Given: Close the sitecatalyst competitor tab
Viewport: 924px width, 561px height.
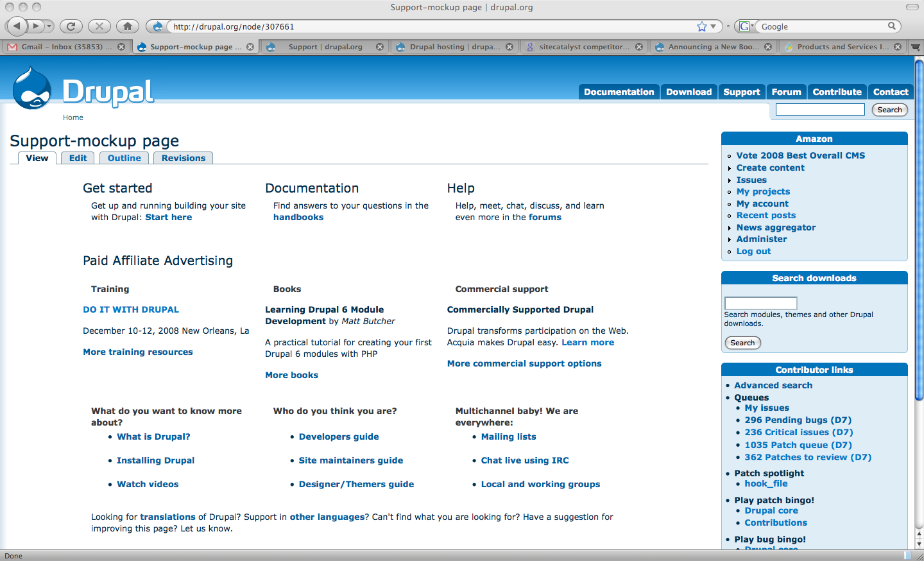Looking at the screenshot, I should (639, 47).
